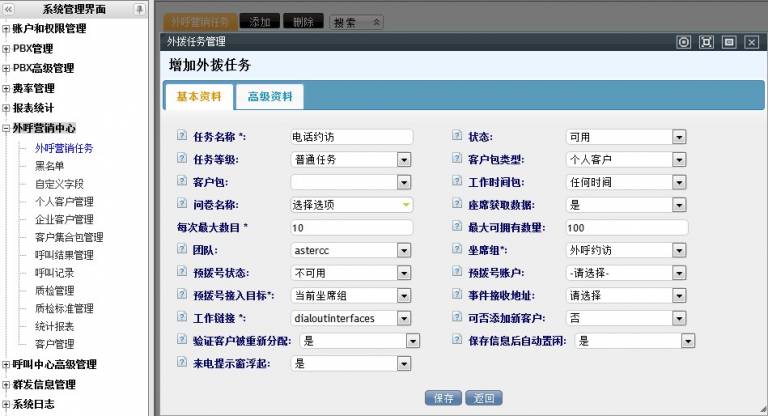The width and height of the screenshot is (768, 416).
Task: Expand the 账户和权限管理 tree node
Action: coord(6,29)
